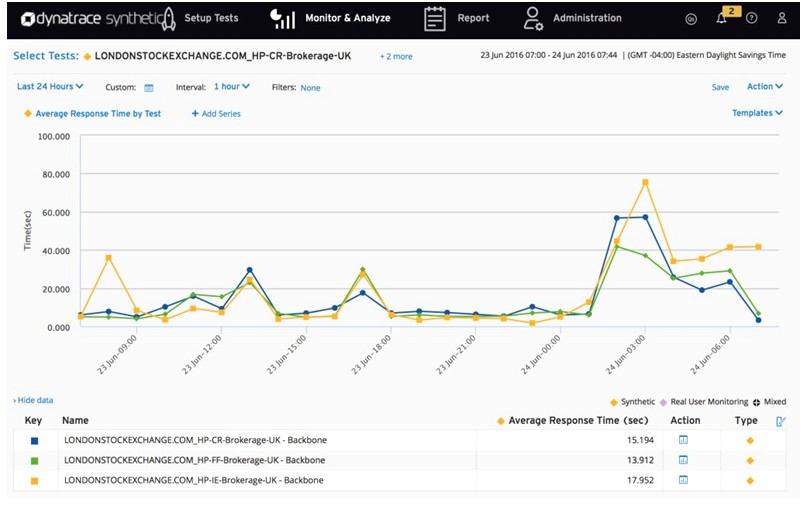Click the Real User Monitoring legend entry
Image resolution: width=810 pixels, height=506 pixels.
(x=704, y=402)
